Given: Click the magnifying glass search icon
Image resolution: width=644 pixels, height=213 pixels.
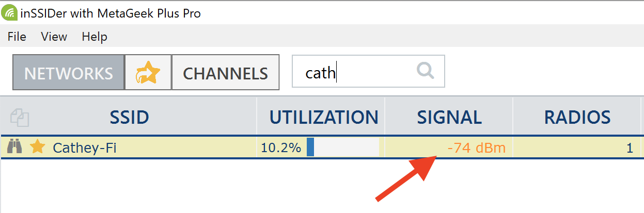Looking at the screenshot, I should tap(426, 70).
